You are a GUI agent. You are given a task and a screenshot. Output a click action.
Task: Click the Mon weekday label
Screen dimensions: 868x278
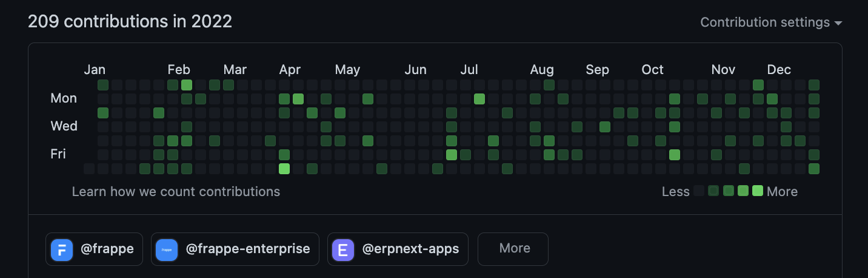click(x=64, y=98)
